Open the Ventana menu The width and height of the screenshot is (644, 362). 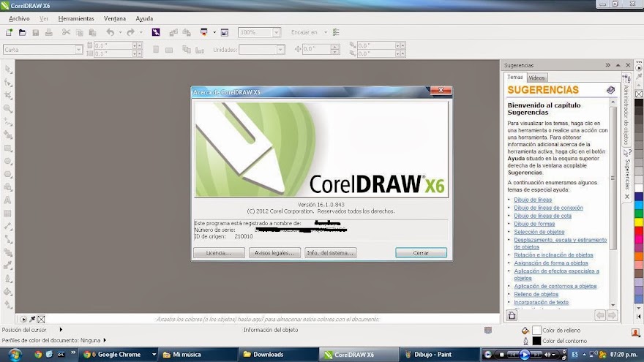point(115,18)
